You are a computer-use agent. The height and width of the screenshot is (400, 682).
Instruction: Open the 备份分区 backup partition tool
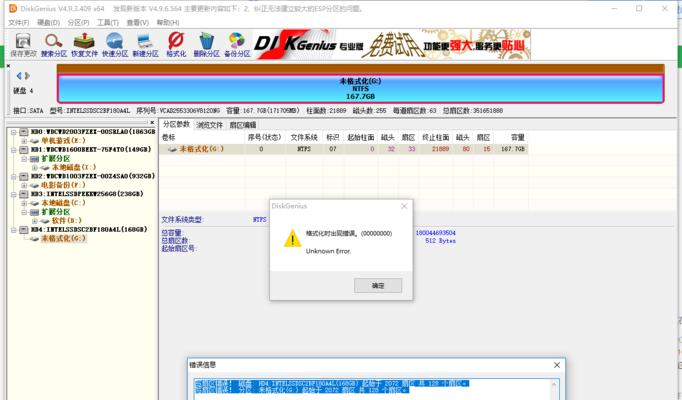(237, 45)
